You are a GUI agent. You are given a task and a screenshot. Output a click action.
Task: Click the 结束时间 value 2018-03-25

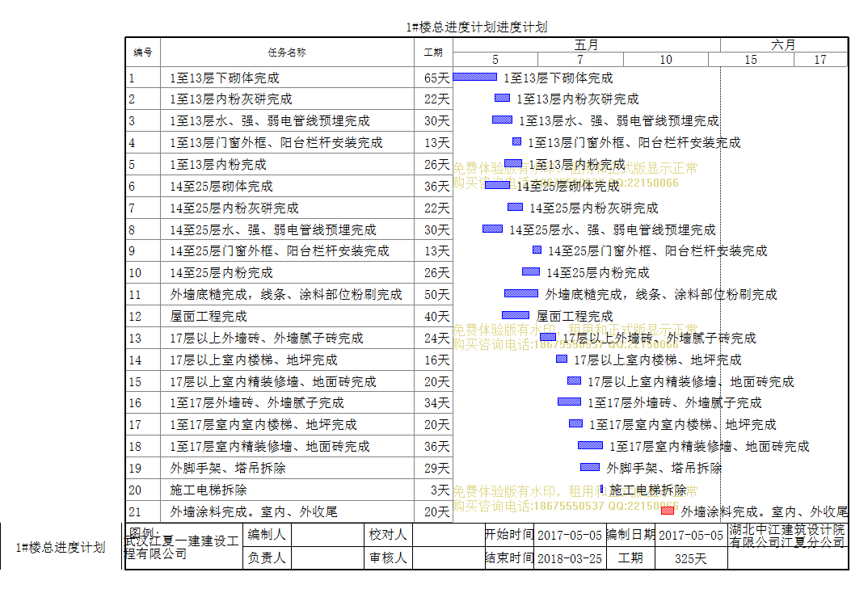tap(570, 557)
